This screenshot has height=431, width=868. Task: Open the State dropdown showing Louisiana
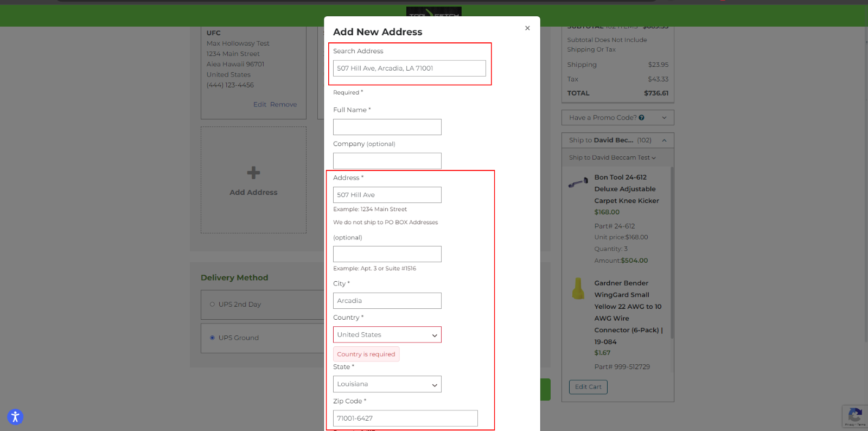click(x=387, y=384)
